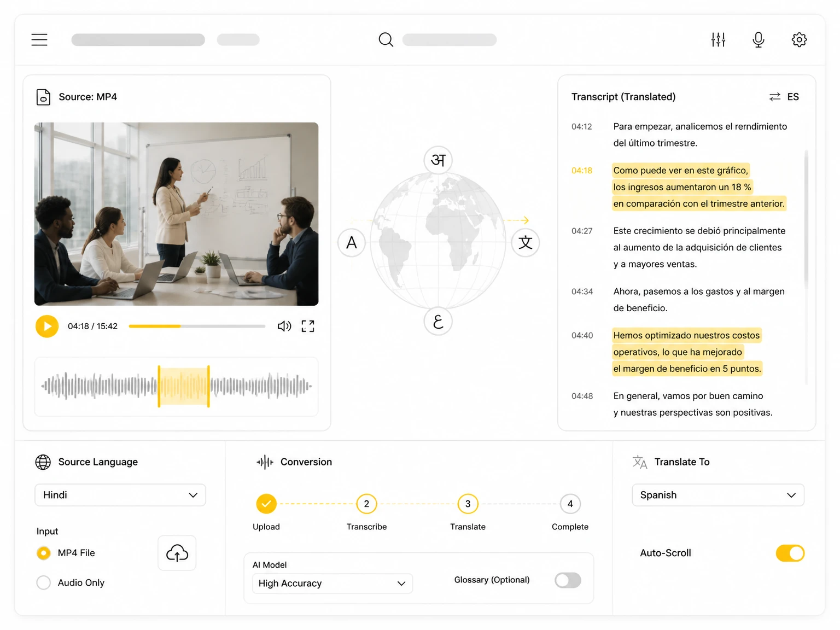Jump to transcript timestamp 04:27

point(581,231)
